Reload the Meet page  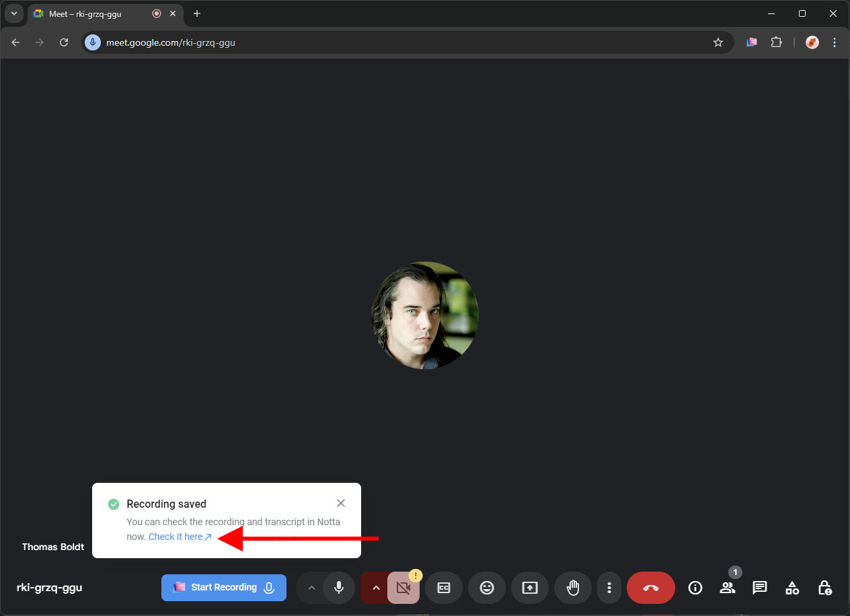[64, 42]
